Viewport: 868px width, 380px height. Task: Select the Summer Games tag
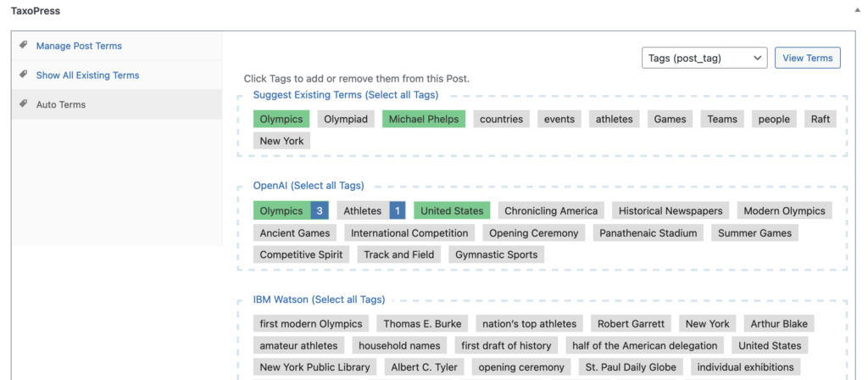coord(755,233)
